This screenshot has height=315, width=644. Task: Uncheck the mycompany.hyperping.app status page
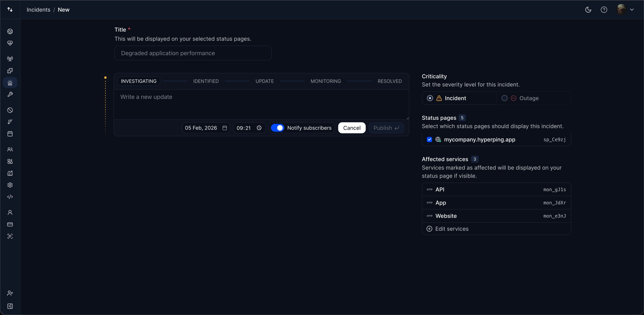[x=430, y=140]
